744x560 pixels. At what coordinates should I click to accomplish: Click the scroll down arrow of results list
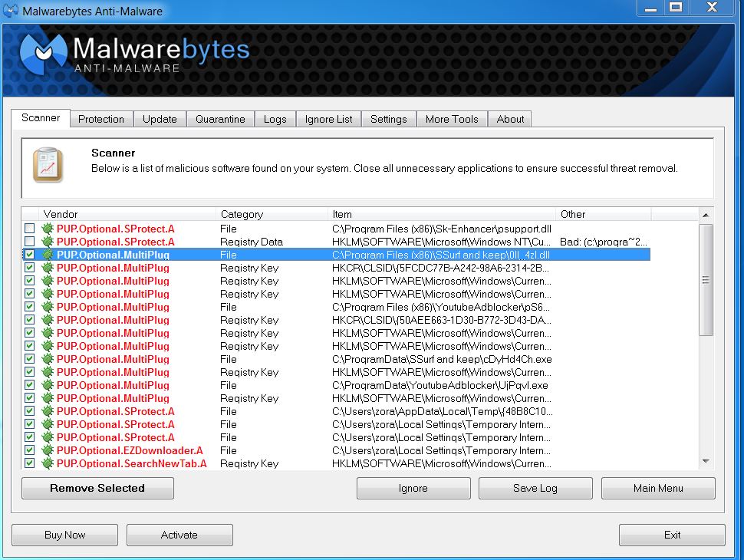pyautogui.click(x=706, y=461)
